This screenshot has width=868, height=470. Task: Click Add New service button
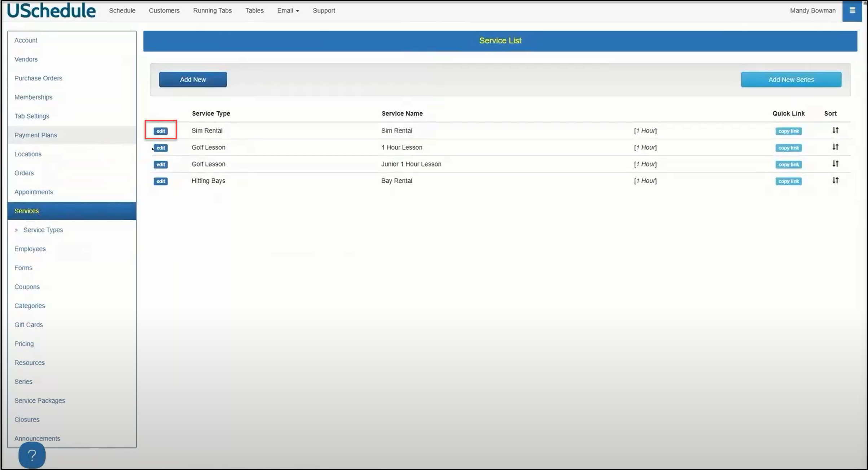[193, 80]
